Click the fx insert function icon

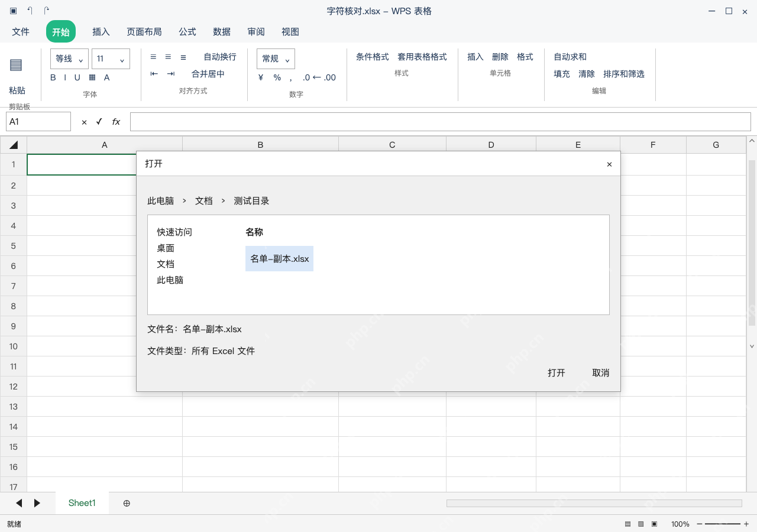click(116, 122)
